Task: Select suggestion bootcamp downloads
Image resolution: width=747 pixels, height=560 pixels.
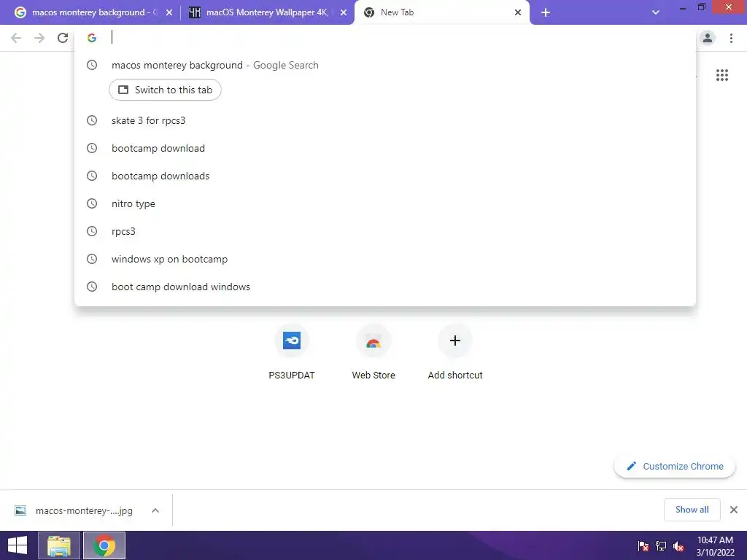Action: tap(385, 176)
